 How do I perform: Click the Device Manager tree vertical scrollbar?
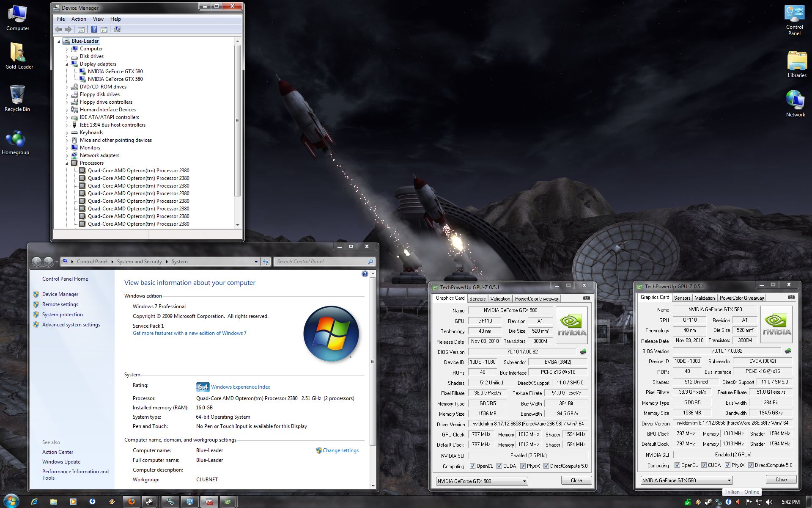click(237, 121)
